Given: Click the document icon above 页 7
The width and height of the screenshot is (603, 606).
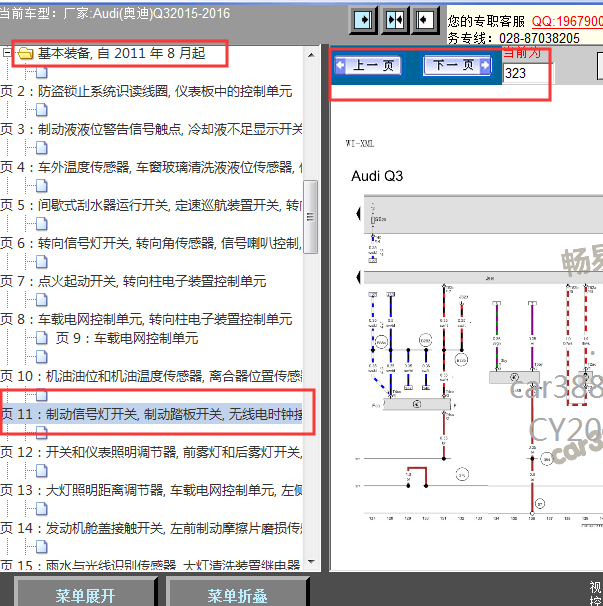Looking at the screenshot, I should tap(42, 262).
